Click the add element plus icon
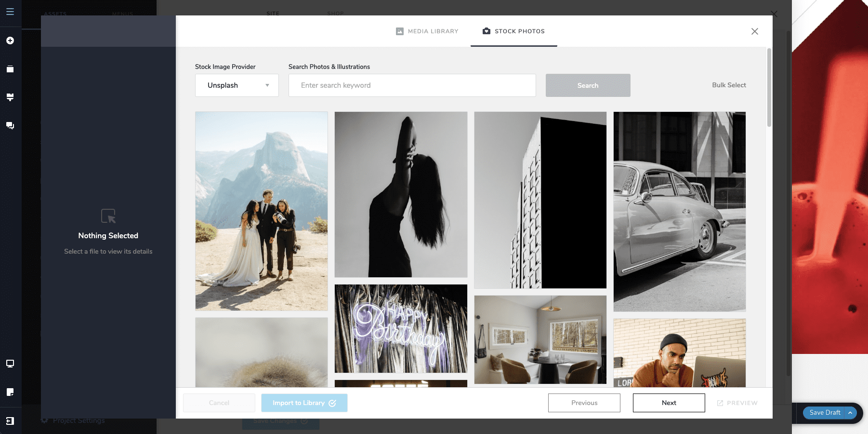Viewport: 868px width, 434px height. (10, 41)
